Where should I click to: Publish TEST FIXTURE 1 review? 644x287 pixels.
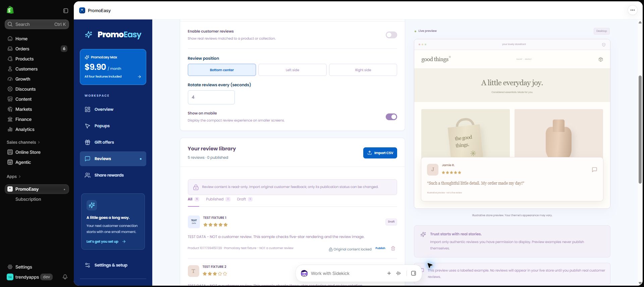coord(380,248)
